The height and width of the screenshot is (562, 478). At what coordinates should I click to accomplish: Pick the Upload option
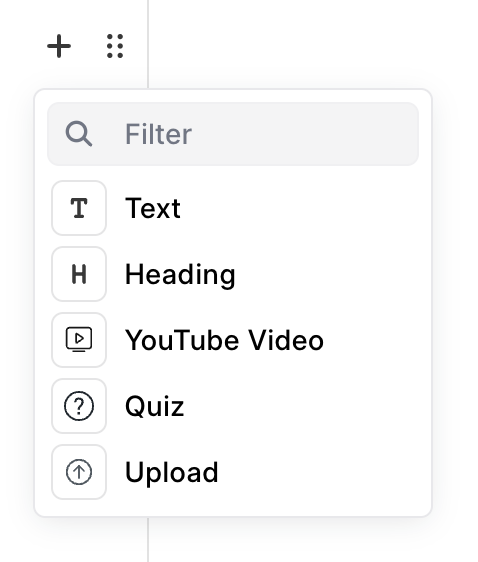click(x=233, y=472)
